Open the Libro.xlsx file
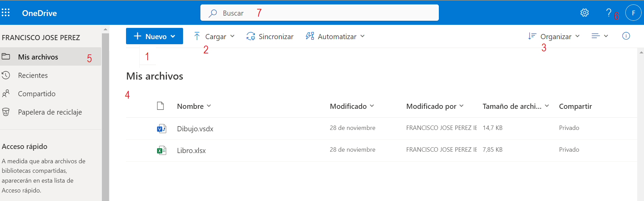Screen dimensions: 644x201 [x=191, y=151]
